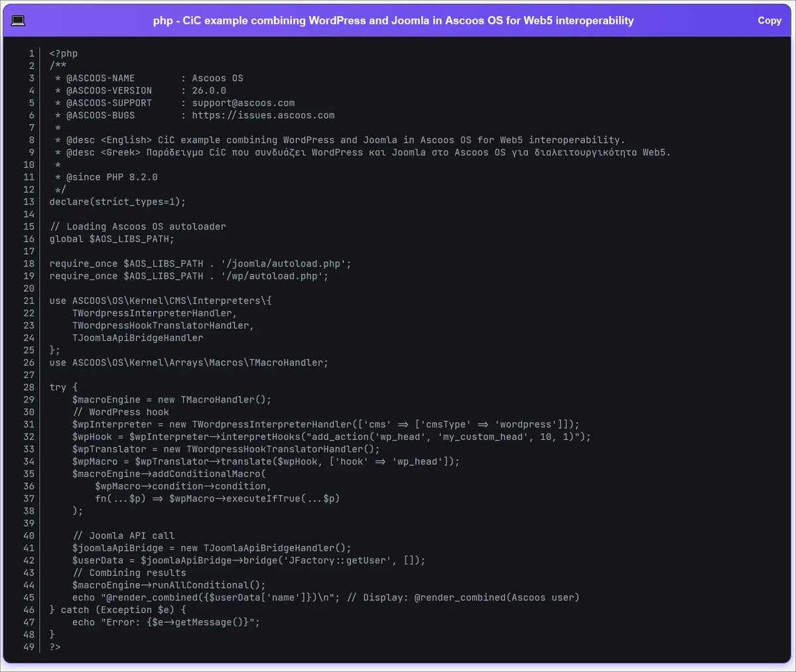This screenshot has height=672, width=796.
Task: Click the Copy button in the header
Action: [769, 21]
